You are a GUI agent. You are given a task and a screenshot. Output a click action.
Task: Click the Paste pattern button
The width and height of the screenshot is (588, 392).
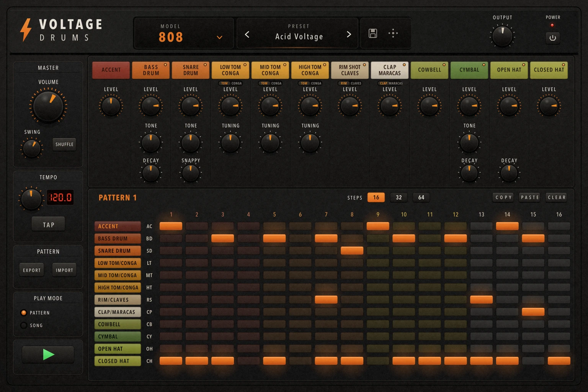point(530,198)
